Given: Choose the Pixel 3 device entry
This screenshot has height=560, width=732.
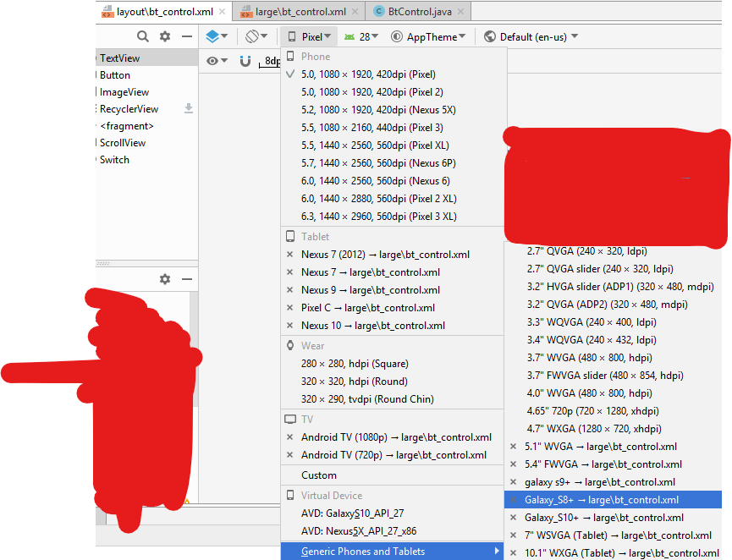Looking at the screenshot, I should 393,128.
